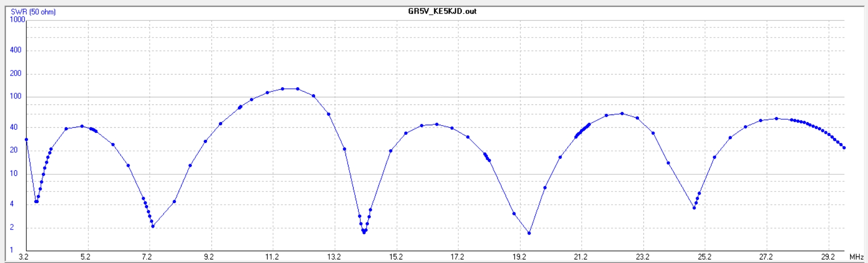Click the first data point at 3.2 MHz

pyautogui.click(x=26, y=139)
